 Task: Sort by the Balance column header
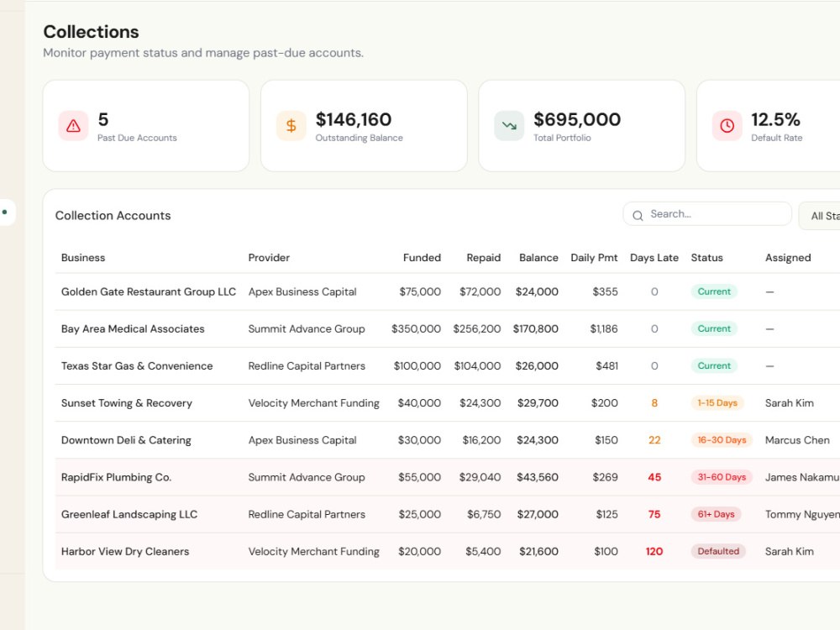tap(538, 258)
